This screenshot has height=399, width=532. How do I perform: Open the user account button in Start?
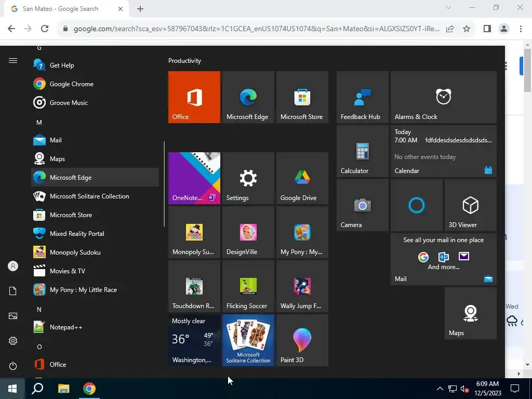pos(13,266)
